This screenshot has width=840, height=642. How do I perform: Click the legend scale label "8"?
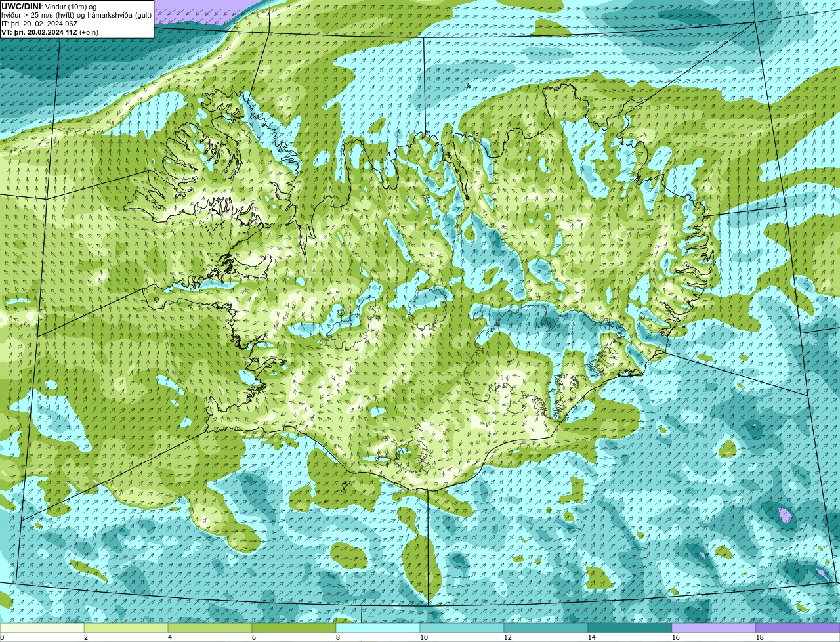pyautogui.click(x=338, y=637)
